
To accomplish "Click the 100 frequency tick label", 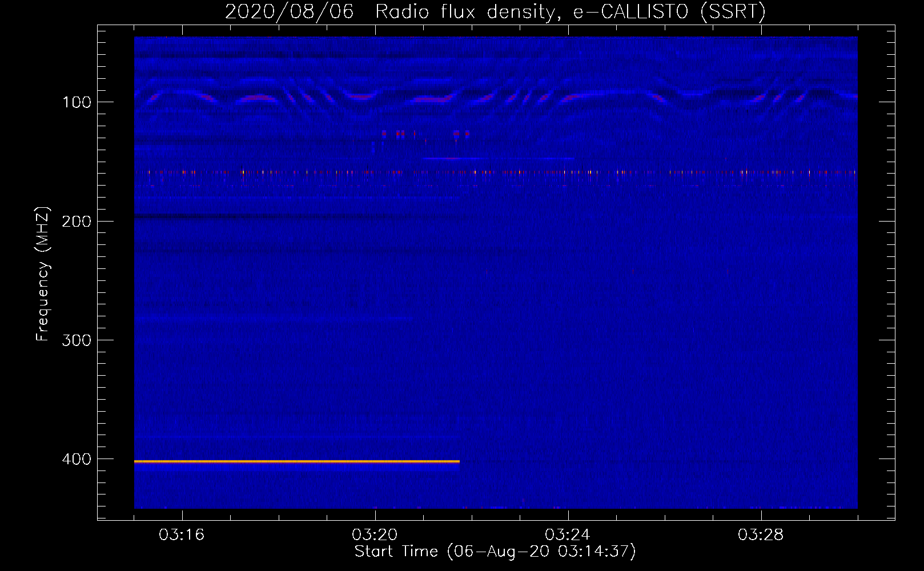I will click(77, 102).
